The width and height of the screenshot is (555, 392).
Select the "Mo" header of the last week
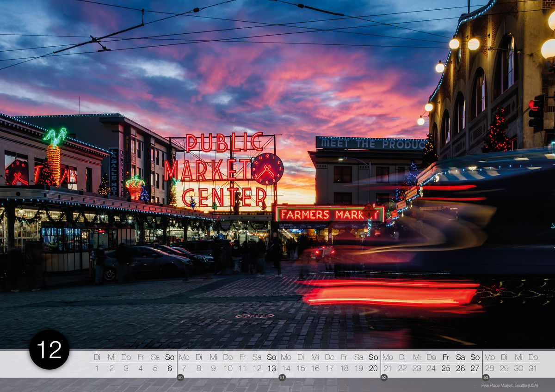pyautogui.click(x=489, y=356)
